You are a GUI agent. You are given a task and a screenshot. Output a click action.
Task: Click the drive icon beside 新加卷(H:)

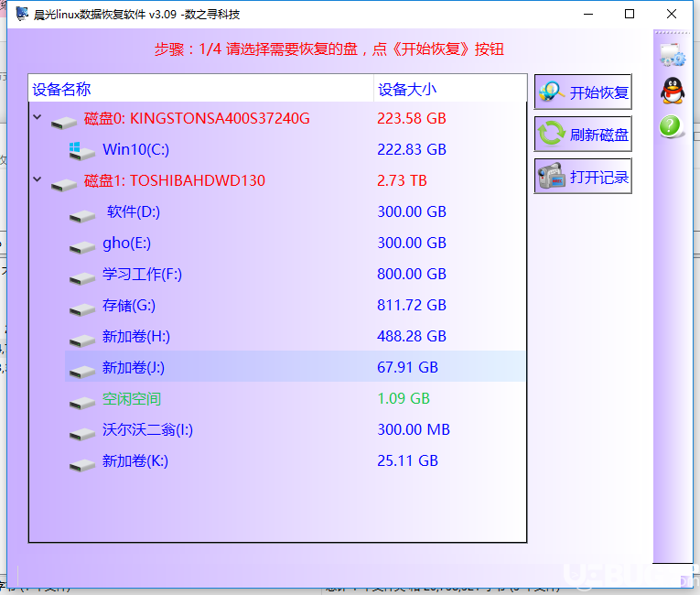point(82,341)
